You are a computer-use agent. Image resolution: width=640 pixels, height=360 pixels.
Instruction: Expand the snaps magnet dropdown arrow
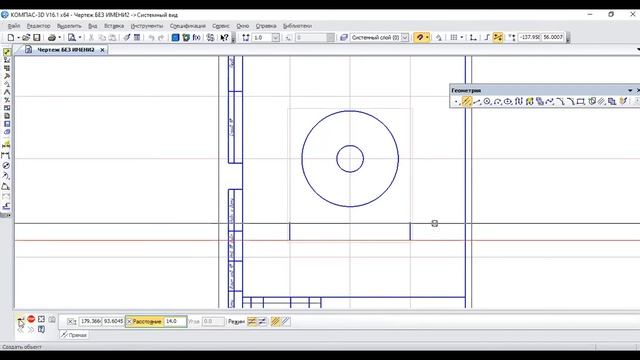(427, 38)
